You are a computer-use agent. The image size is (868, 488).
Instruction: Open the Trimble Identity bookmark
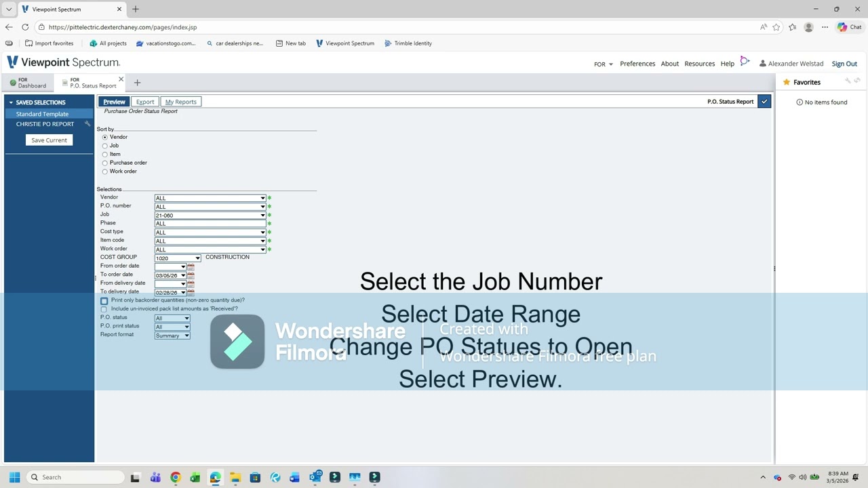408,43
